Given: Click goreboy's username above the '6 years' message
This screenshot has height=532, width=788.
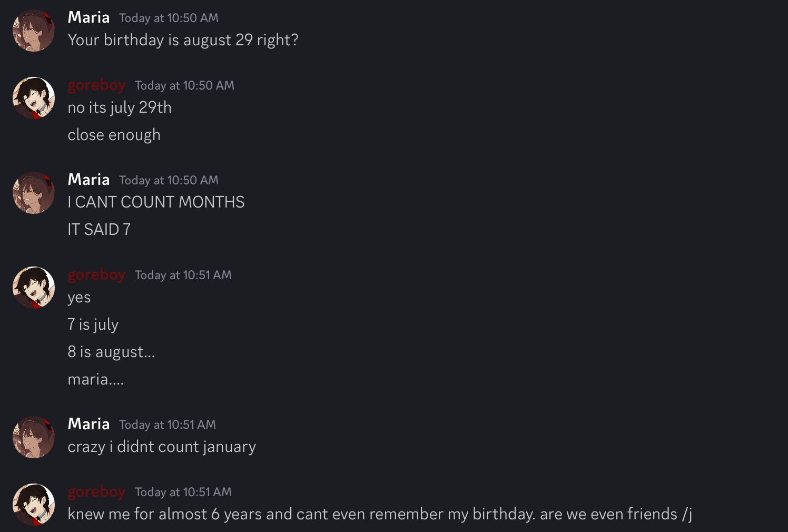Looking at the screenshot, I should point(96,491).
